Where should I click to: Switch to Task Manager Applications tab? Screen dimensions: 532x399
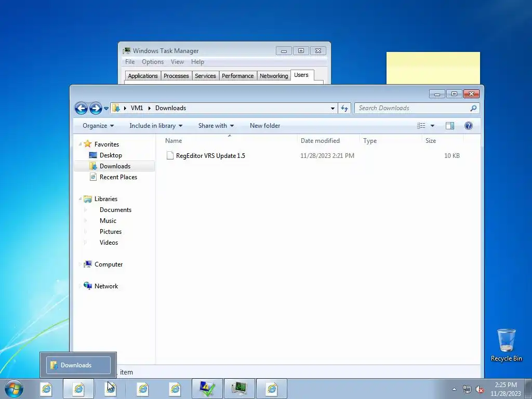pyautogui.click(x=143, y=76)
